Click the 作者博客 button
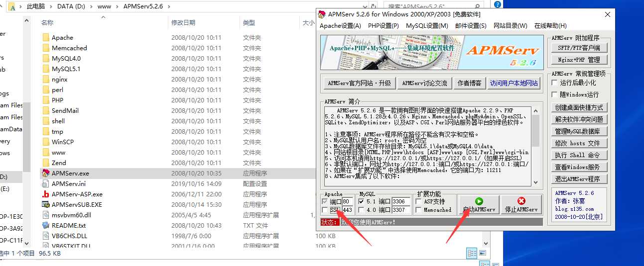 pyautogui.click(x=469, y=83)
